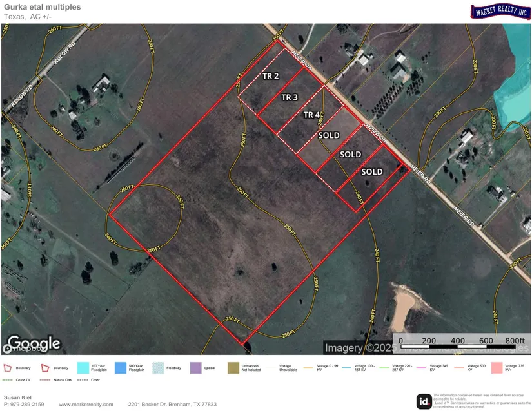The height and width of the screenshot is (411, 532).
Task: Click the purple Special legend swatch
Action: pos(195,368)
